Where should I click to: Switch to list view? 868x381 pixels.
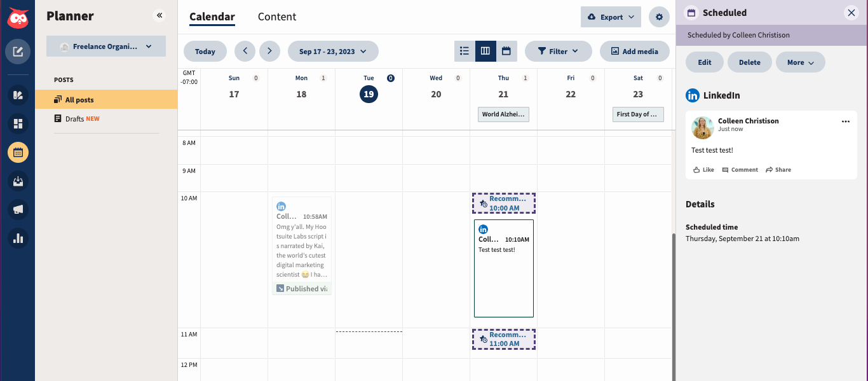pyautogui.click(x=465, y=51)
